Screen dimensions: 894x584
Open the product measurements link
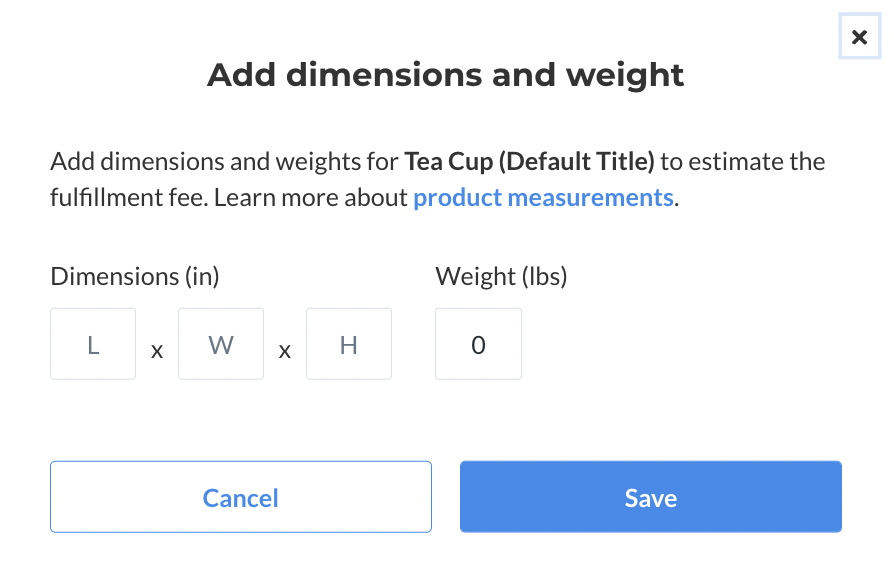click(x=543, y=197)
